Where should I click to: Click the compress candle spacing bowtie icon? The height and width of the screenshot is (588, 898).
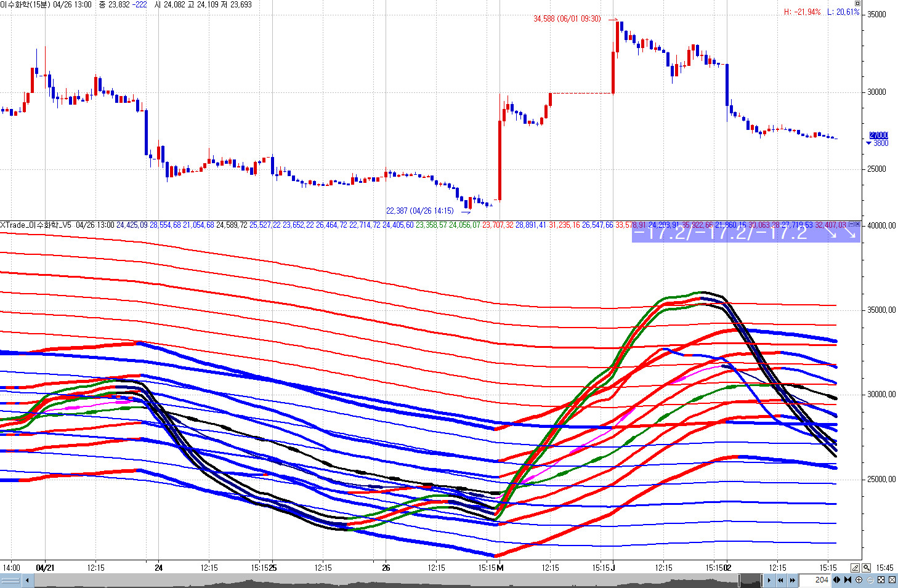pyautogui.click(x=847, y=580)
